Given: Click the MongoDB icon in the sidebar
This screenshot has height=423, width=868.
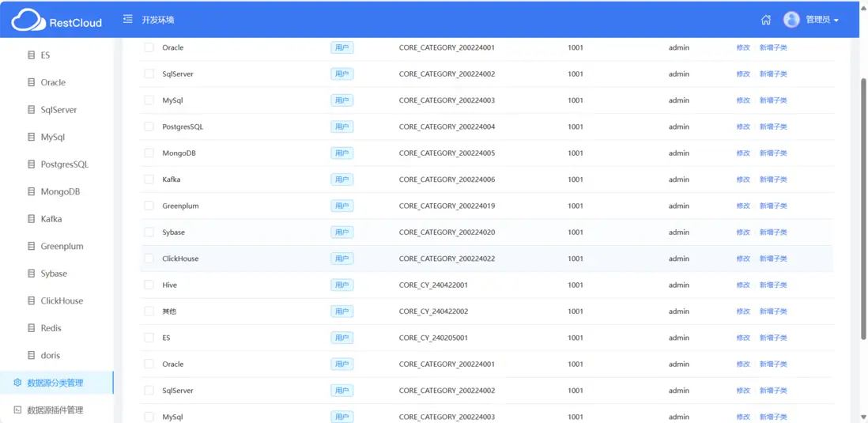Looking at the screenshot, I should tap(31, 191).
